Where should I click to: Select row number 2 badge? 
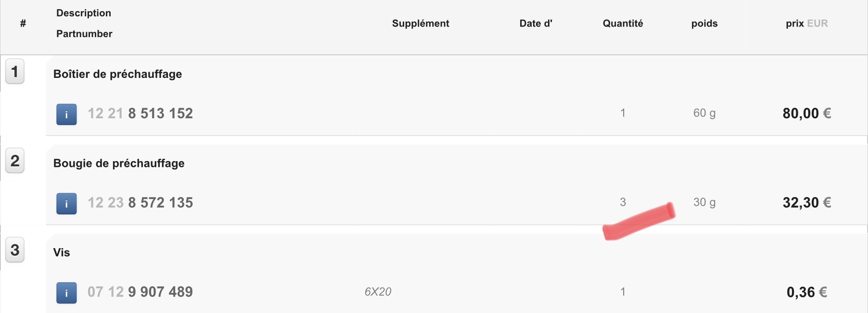[x=15, y=161]
